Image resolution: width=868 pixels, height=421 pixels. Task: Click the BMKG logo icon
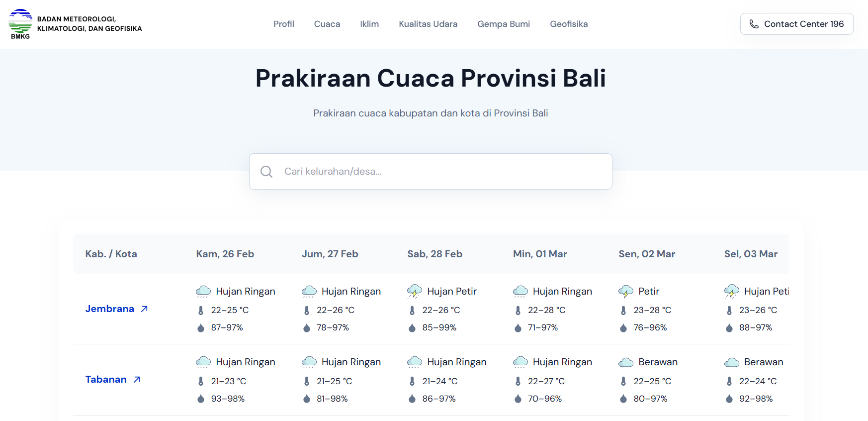coord(20,24)
